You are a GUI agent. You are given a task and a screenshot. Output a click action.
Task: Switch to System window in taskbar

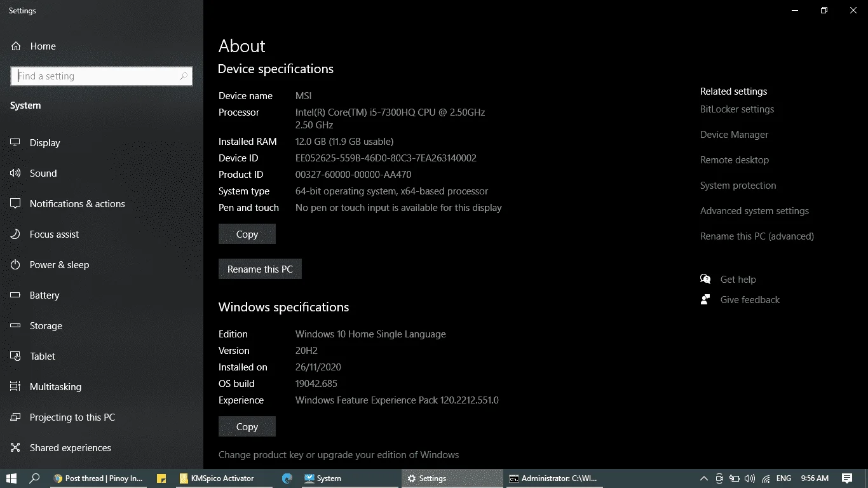tap(349, 478)
